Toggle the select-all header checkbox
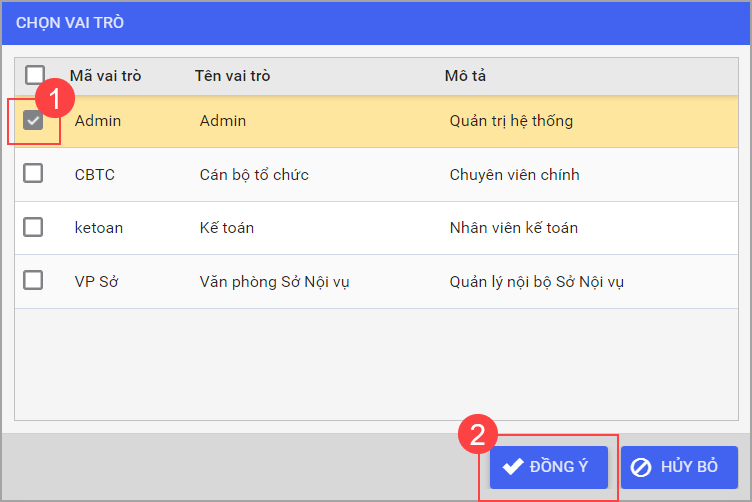Image resolution: width=752 pixels, height=502 pixels. 35,75
